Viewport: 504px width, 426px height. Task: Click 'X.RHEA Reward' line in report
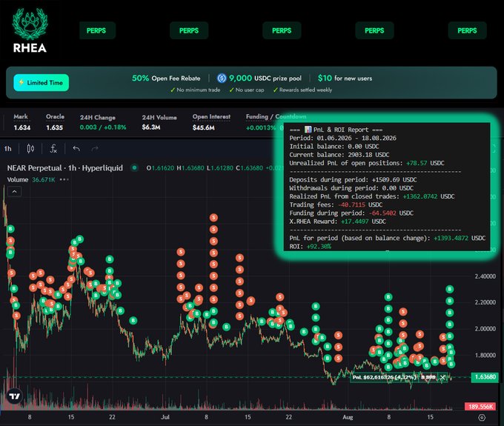tap(337, 222)
